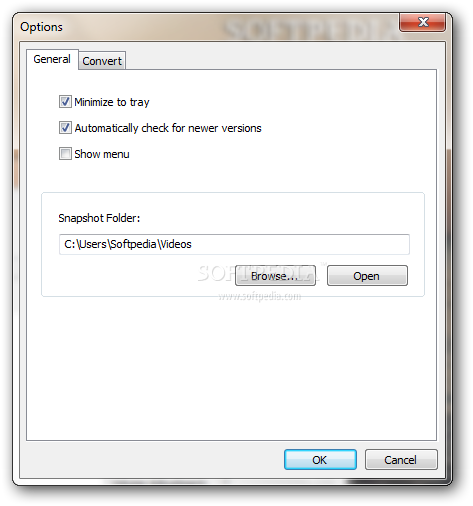Click the Options title bar text
Viewport: 473px width, 506px height.
pyautogui.click(x=41, y=27)
